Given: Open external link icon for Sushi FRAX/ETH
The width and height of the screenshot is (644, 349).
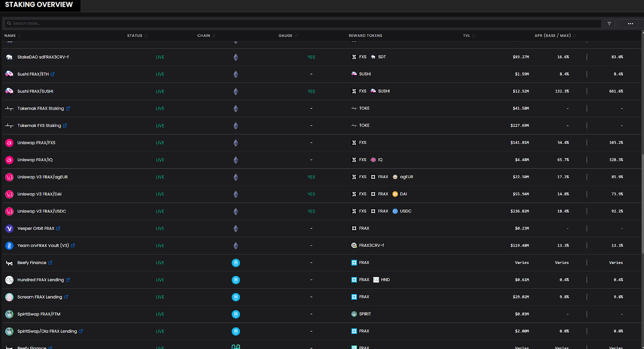Looking at the screenshot, I should pyautogui.click(x=53, y=74).
